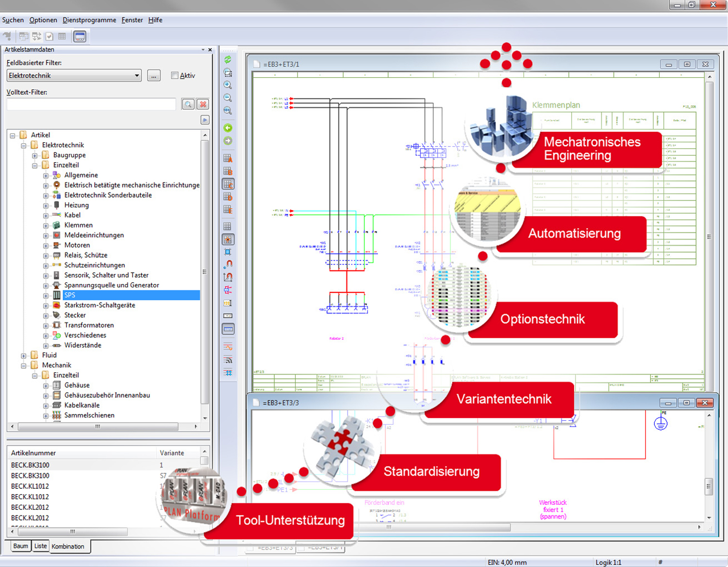Click the Volltext-Filter input field
Image resolution: width=728 pixels, height=567 pixels.
(91, 104)
